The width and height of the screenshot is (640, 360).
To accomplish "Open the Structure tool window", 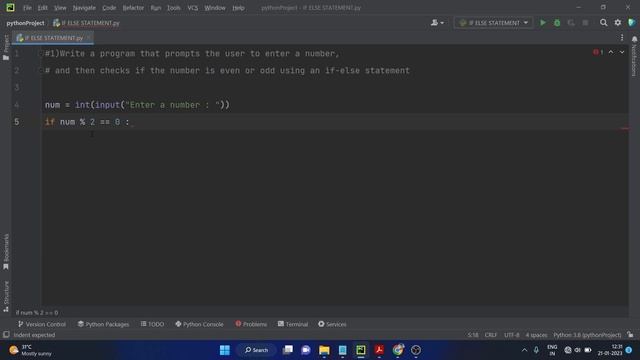I will coord(6,296).
